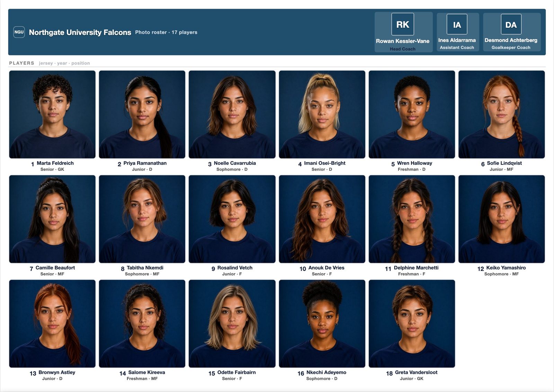View Noelle Cavarrubia's photo card
Screen dimensions: 554x392
[232, 114]
